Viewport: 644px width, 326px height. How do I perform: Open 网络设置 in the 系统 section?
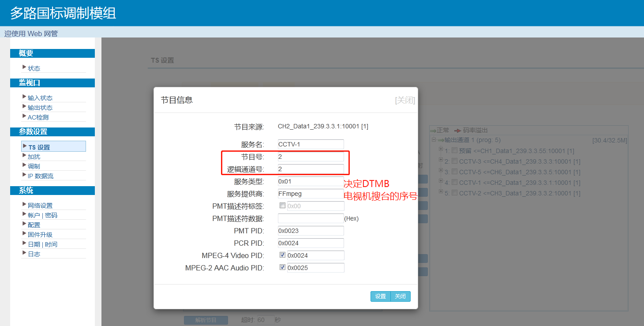click(40, 206)
